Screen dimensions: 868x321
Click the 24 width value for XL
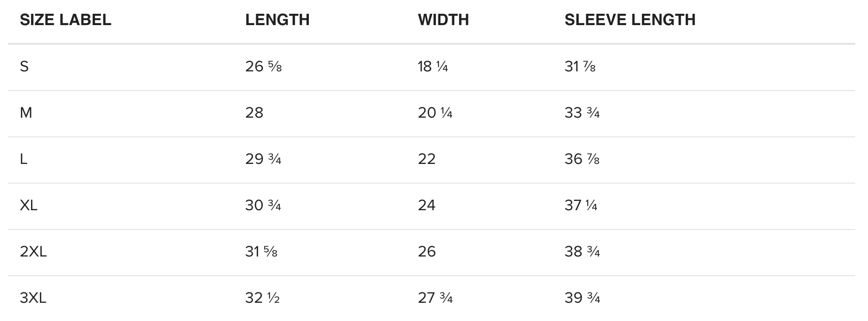point(427,205)
